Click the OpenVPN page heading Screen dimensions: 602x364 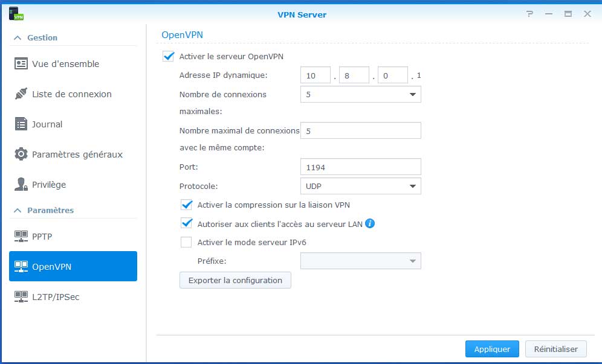click(x=182, y=35)
